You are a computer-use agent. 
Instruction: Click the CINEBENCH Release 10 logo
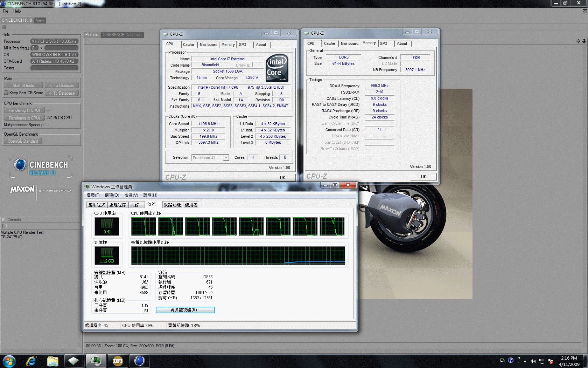click(x=41, y=167)
